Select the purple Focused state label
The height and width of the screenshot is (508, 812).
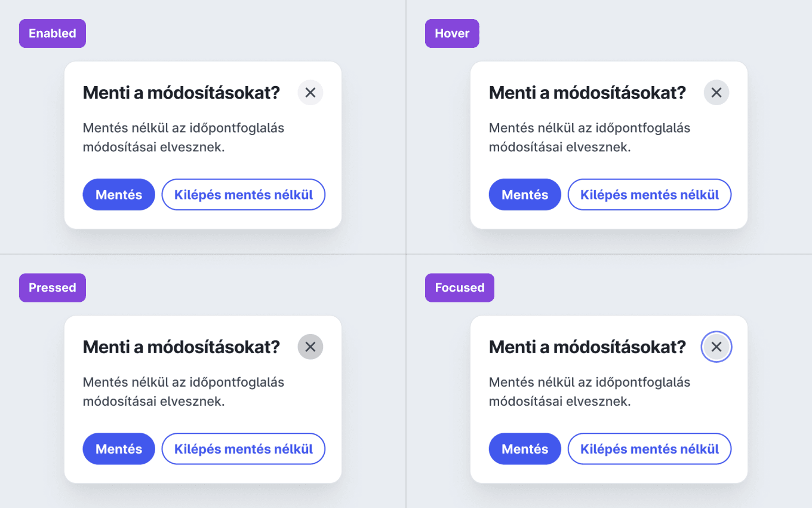coord(459,287)
